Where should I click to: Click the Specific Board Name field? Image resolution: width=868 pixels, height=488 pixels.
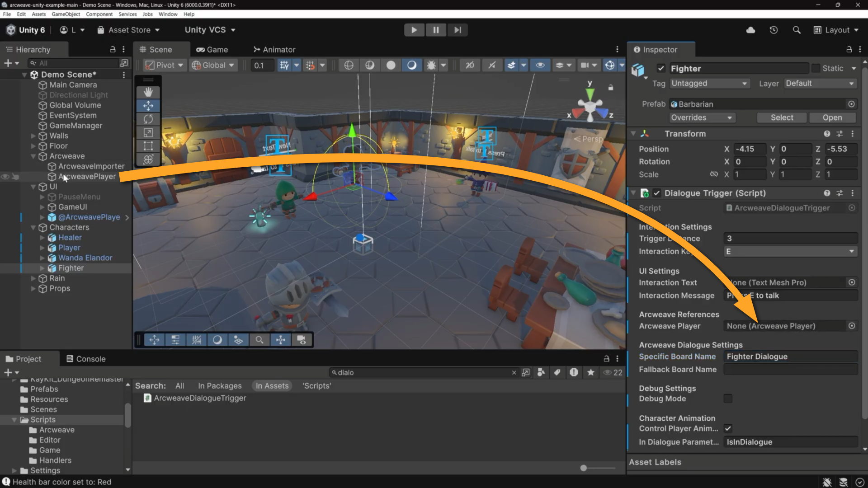(x=790, y=357)
